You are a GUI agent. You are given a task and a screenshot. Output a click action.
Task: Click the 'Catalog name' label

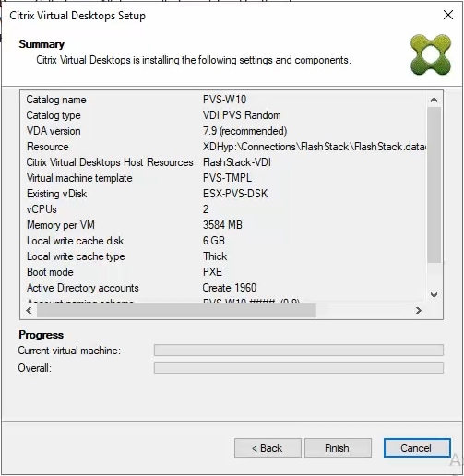point(56,100)
